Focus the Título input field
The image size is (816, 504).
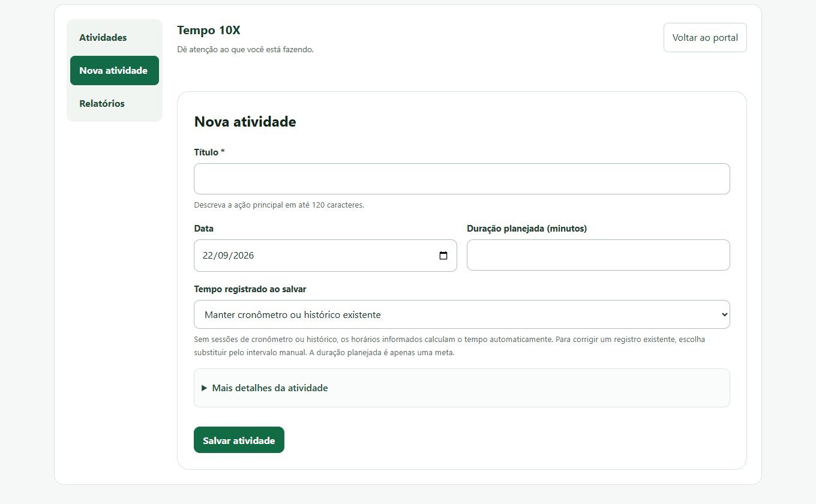pos(462,179)
